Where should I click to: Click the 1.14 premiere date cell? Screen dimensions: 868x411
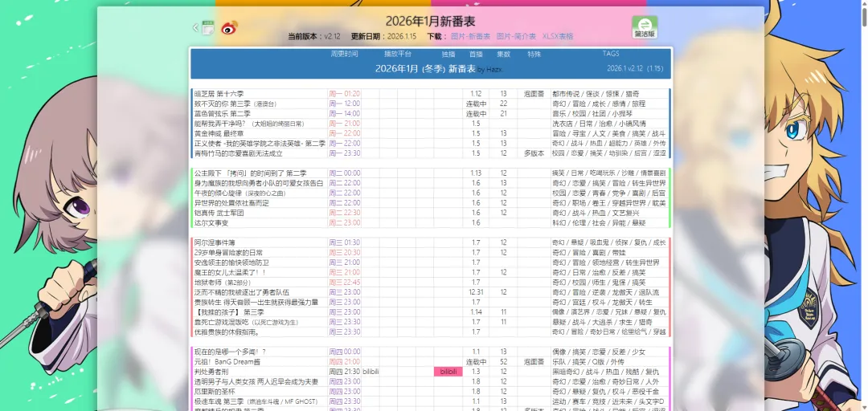click(x=476, y=312)
